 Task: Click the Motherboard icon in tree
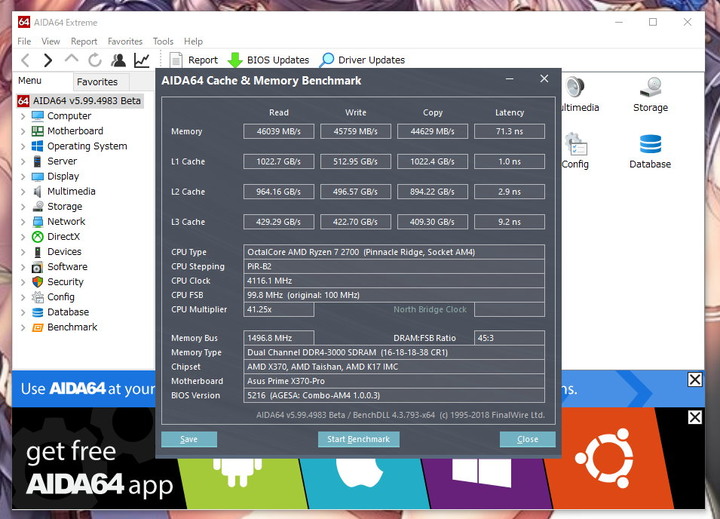[x=38, y=131]
